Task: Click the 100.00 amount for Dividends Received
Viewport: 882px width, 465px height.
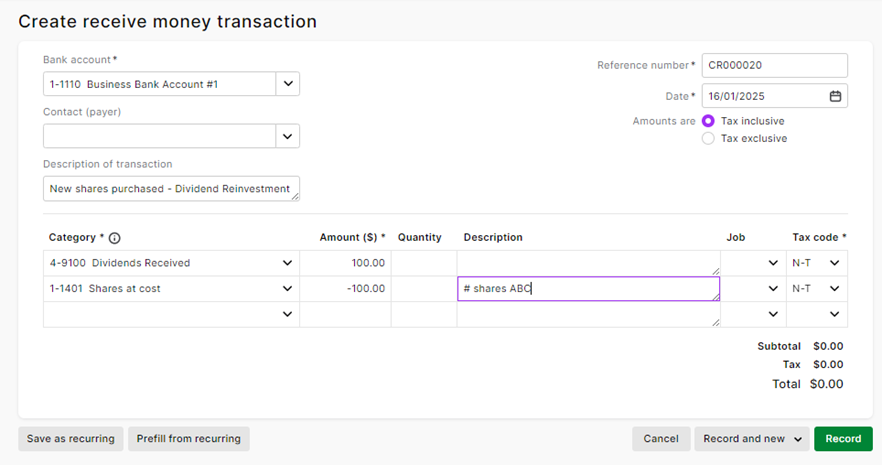Action: [345, 263]
